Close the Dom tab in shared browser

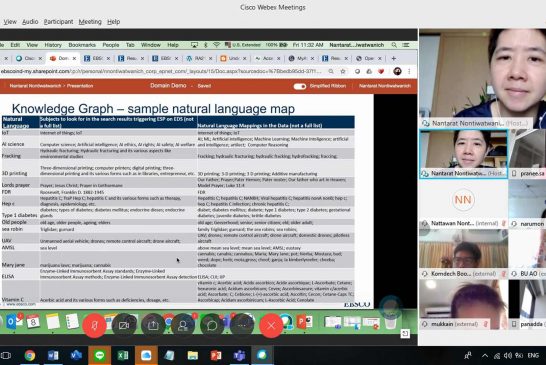pyautogui.click(x=74, y=59)
